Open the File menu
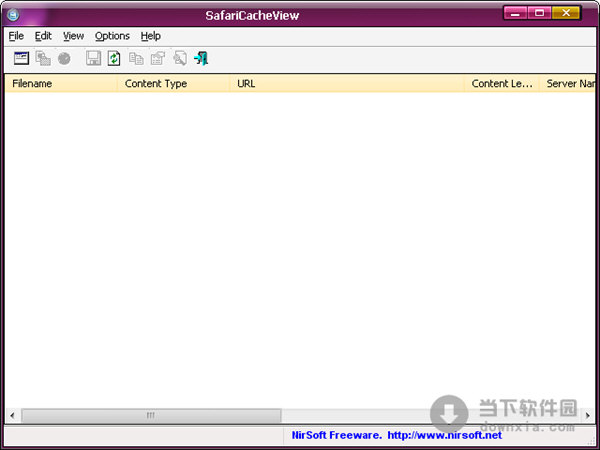Screen dimensions: 600x450 point(16,36)
